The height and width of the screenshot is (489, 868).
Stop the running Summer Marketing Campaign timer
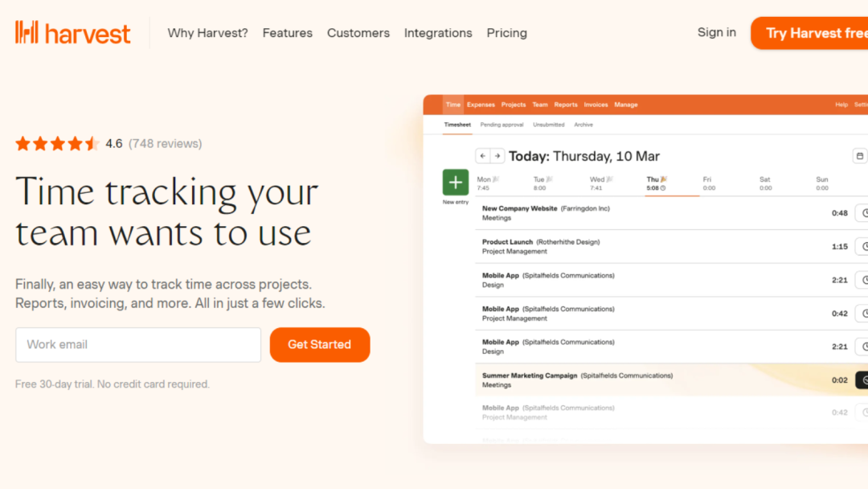click(x=864, y=380)
